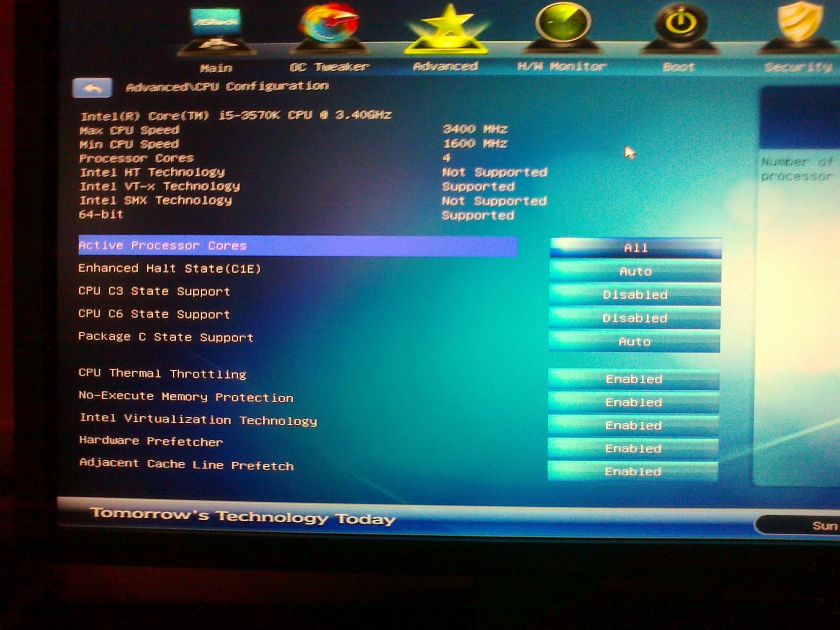Open H/W Monitor tab label
This screenshot has height=630, width=840.
point(562,66)
